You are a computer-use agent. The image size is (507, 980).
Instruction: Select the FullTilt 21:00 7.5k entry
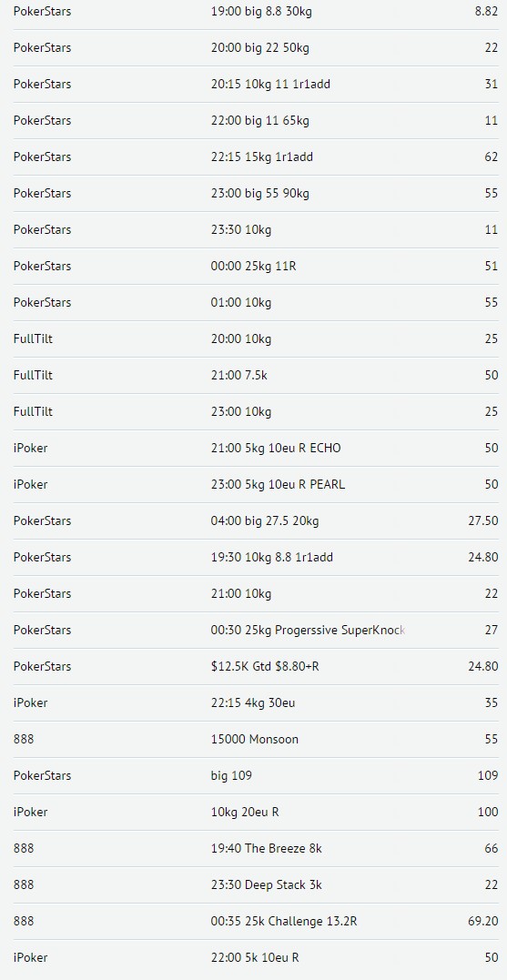(253, 375)
